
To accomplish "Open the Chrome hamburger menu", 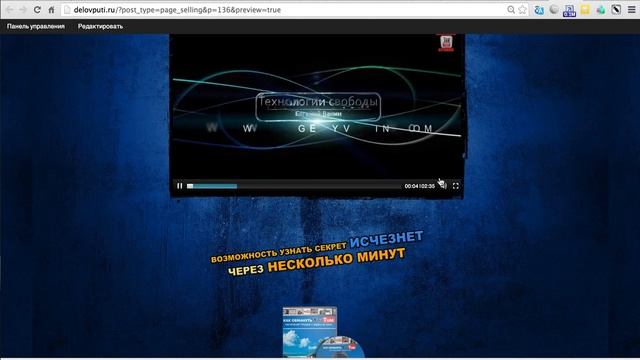I will (631, 10).
